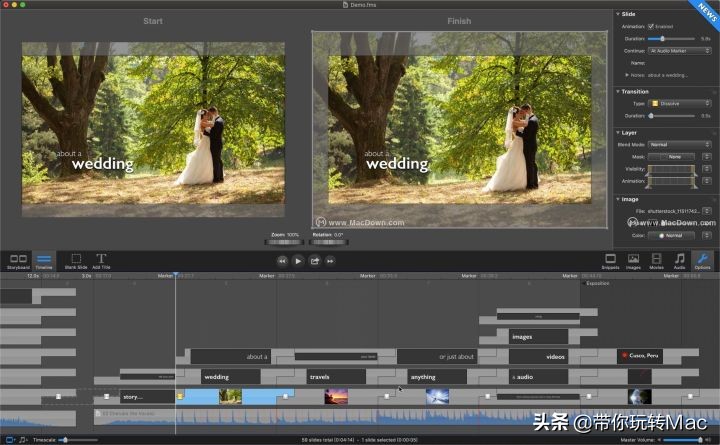
Task: Click the share/export icon
Action: coord(315,261)
